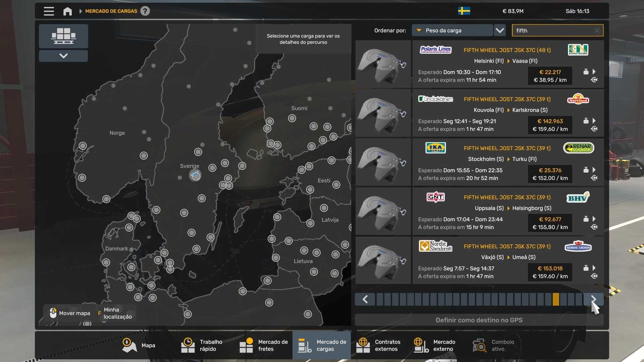Image resolution: width=644 pixels, height=362 pixels.
Task: Click the fifth search input field
Action: click(554, 31)
